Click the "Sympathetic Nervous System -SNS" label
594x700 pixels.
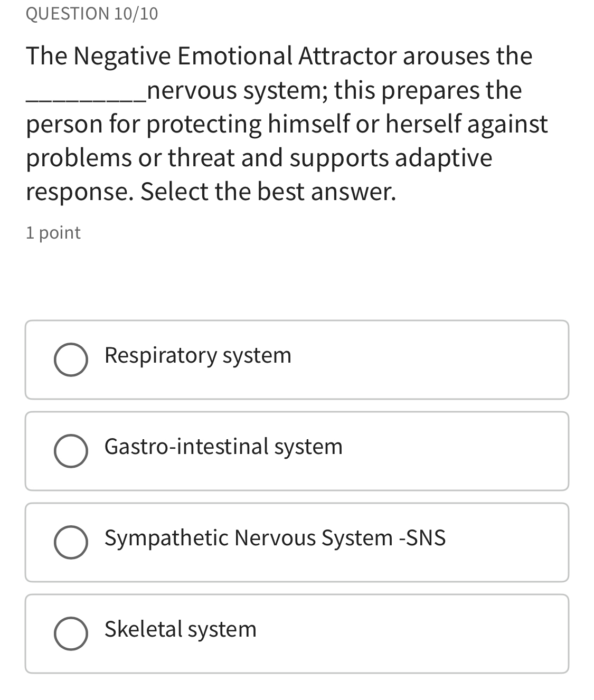[x=275, y=538]
